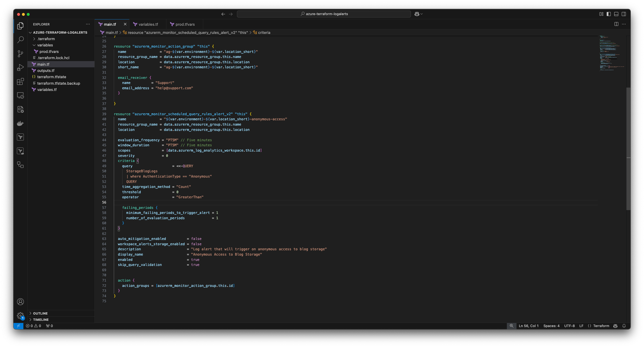The width and height of the screenshot is (644, 347).
Task: Open the Remote Explorer view
Action: click(x=20, y=96)
